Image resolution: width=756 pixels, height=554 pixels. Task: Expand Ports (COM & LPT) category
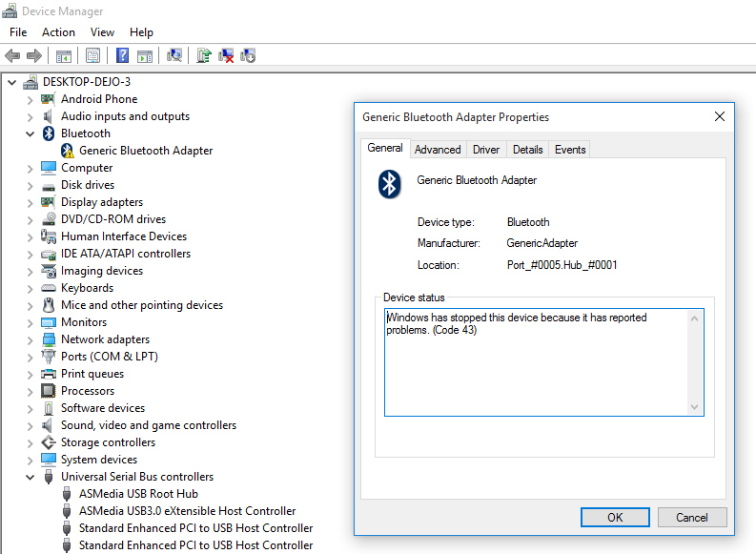pos(30,358)
